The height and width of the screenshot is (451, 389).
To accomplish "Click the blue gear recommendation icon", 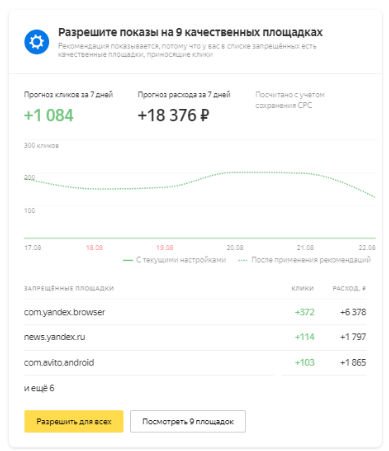I will pyautogui.click(x=37, y=42).
